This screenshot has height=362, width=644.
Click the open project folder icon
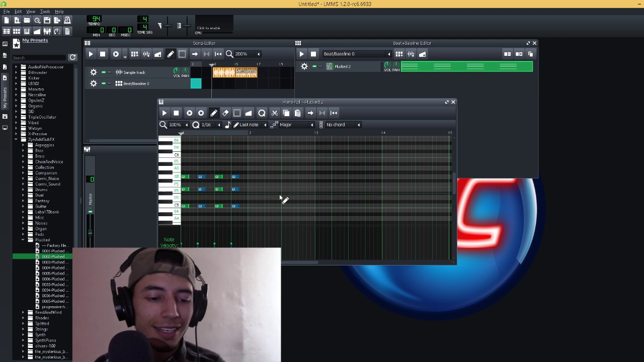(27, 20)
